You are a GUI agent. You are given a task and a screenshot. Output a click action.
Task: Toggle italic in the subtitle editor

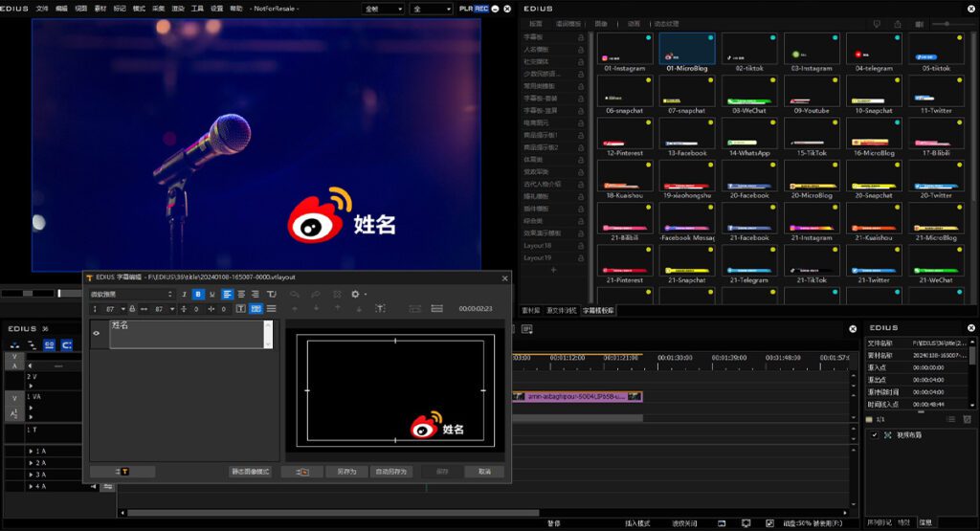coord(184,295)
